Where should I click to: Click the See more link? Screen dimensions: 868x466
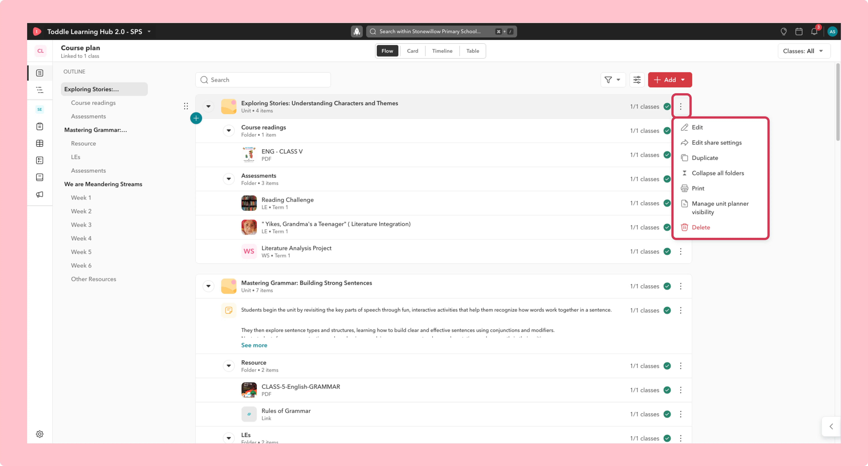click(x=254, y=345)
